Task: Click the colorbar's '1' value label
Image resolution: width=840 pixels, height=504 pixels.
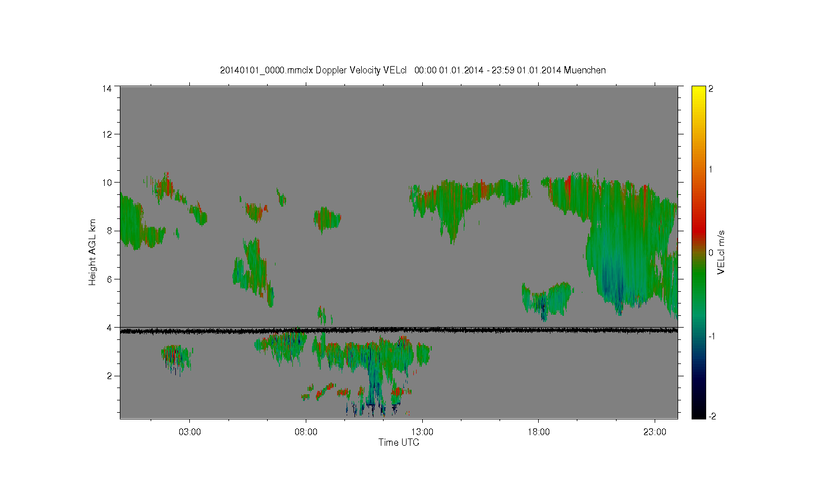Action: 711,170
